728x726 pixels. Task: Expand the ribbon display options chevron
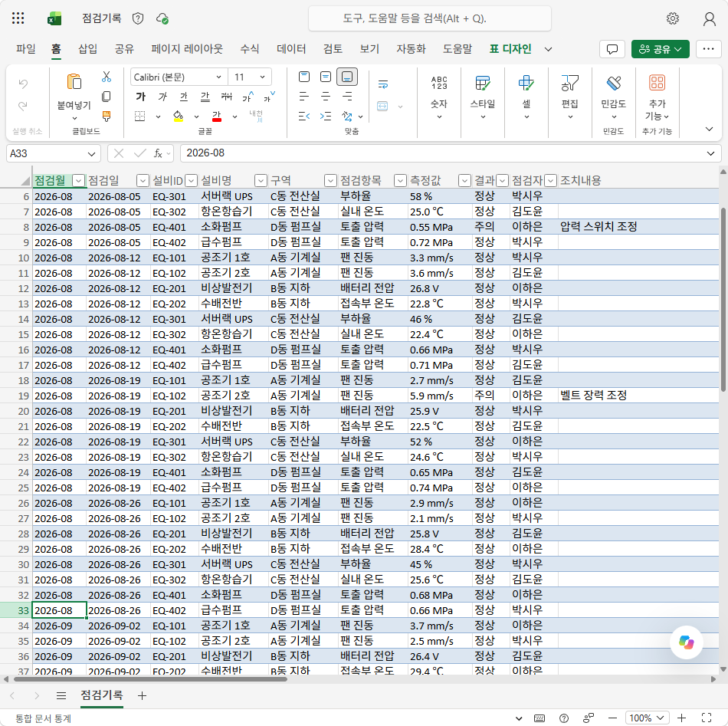[x=709, y=129]
